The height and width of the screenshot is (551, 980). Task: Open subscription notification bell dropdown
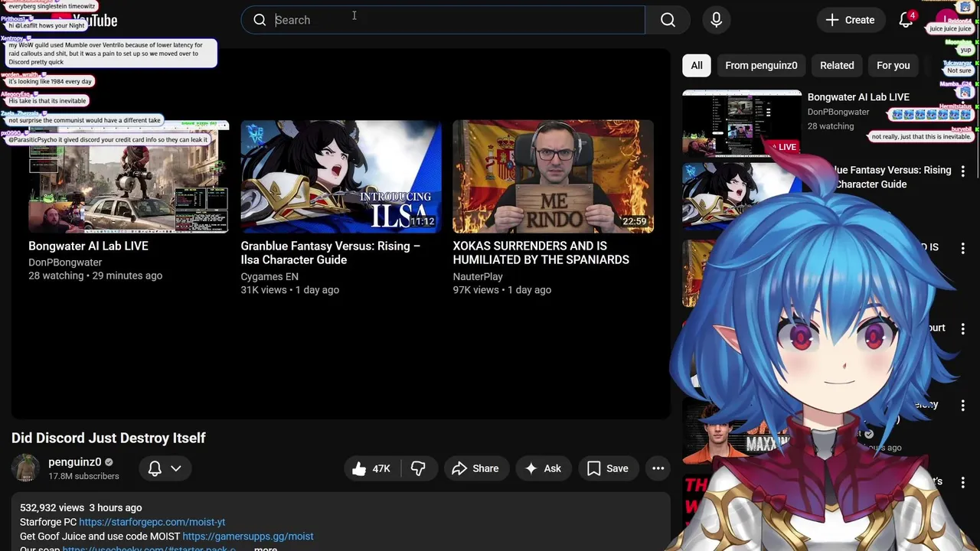coord(165,468)
